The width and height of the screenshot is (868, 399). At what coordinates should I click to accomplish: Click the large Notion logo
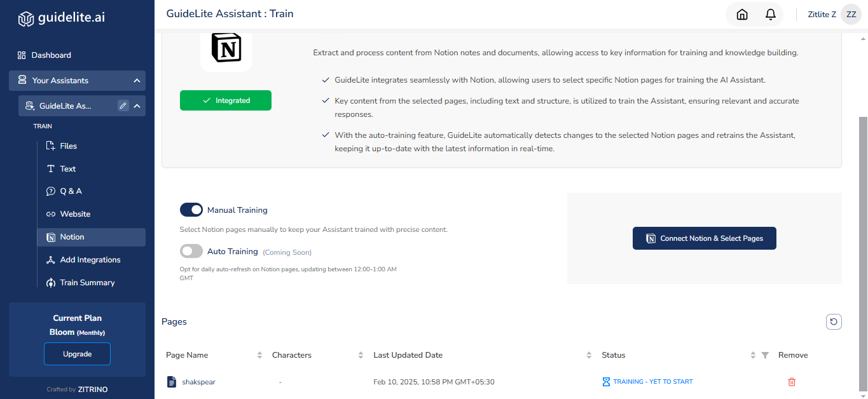(226, 48)
